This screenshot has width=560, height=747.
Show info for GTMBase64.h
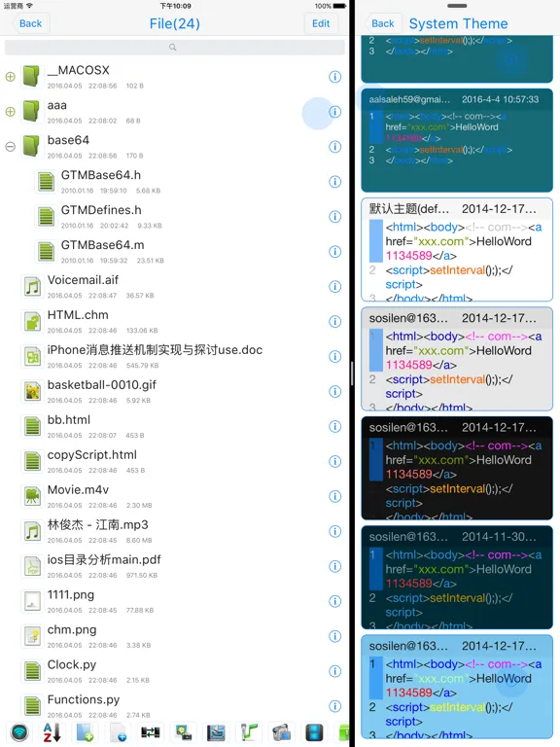point(335,182)
